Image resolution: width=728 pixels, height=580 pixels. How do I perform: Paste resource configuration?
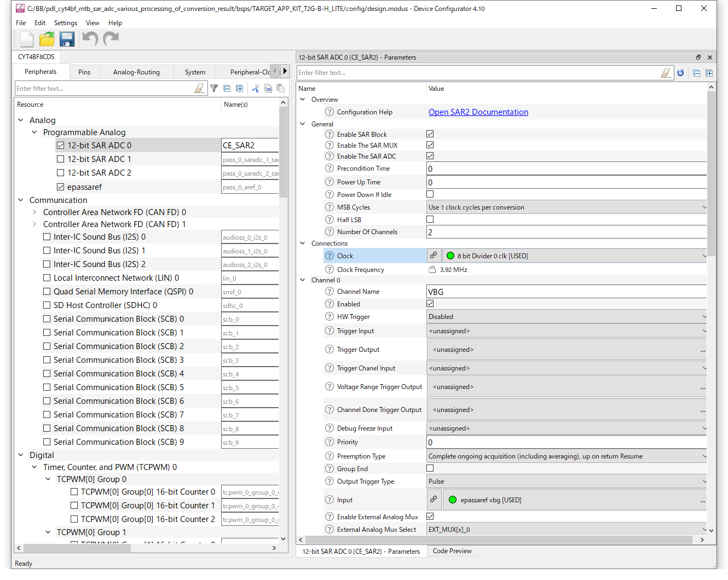280,88
